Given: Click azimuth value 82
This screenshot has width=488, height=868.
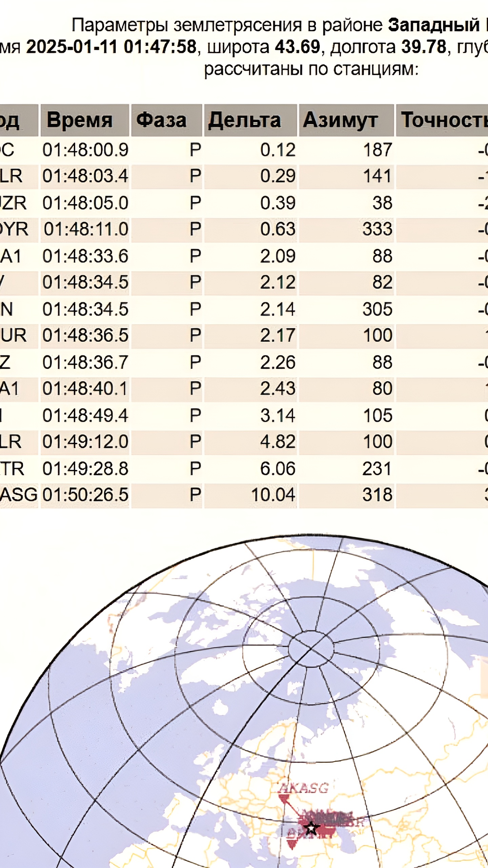Looking at the screenshot, I should click(383, 282).
